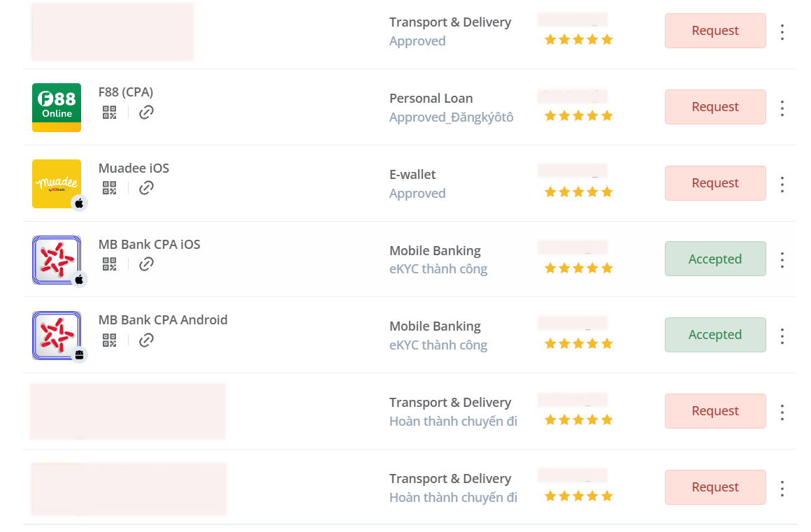Expand kebab menu for MB Bank CPA iOS
This screenshot has width=811, height=532.
point(782,259)
